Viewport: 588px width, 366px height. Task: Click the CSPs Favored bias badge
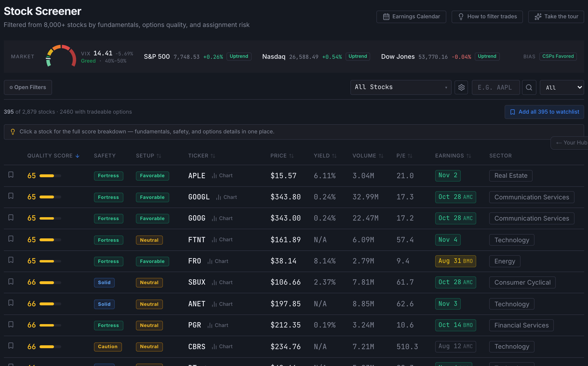tap(558, 56)
